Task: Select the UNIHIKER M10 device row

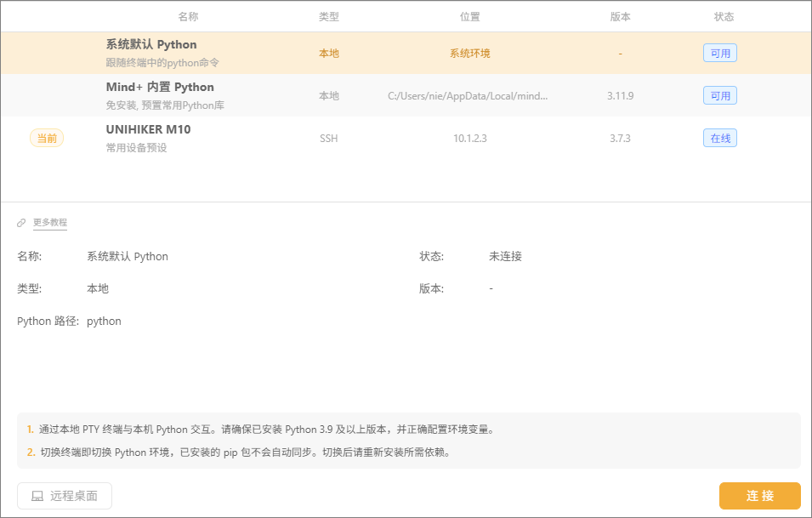Action: [x=406, y=138]
